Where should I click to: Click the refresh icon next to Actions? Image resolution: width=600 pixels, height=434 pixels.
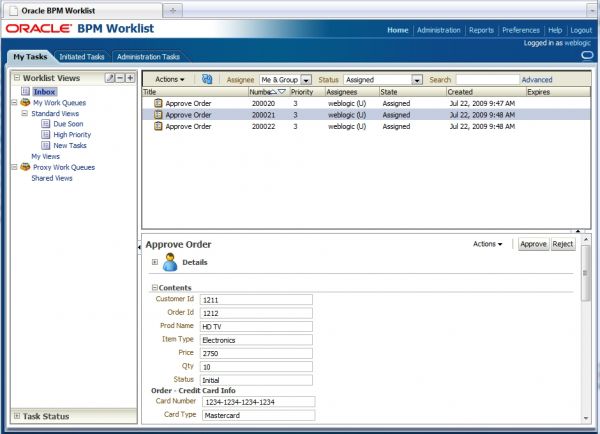coord(207,79)
